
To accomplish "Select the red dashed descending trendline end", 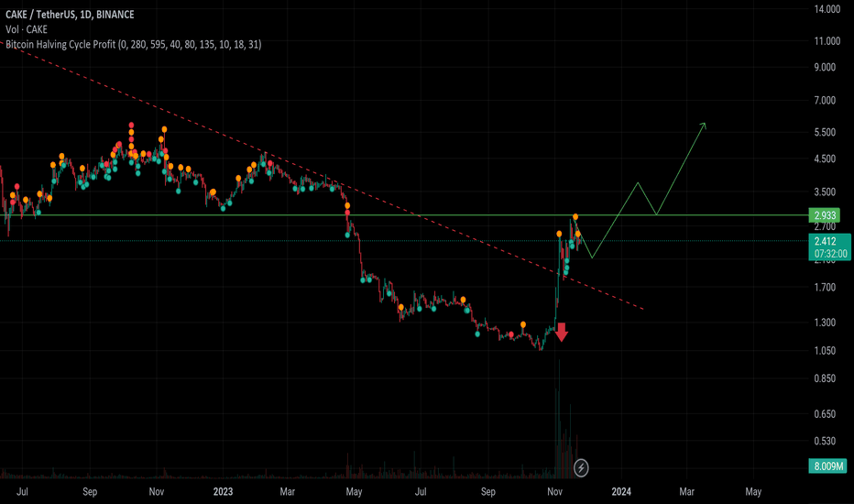I will pos(643,309).
